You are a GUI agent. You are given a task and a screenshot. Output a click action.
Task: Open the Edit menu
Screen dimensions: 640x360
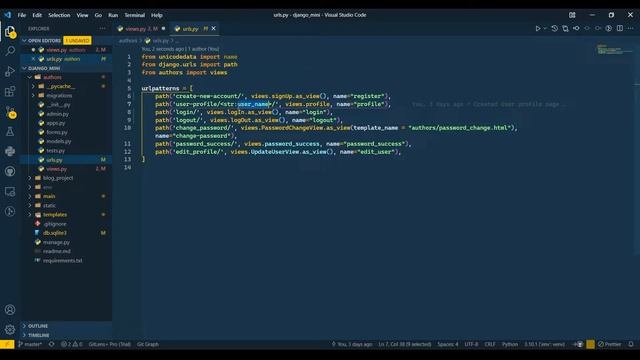click(x=37, y=15)
